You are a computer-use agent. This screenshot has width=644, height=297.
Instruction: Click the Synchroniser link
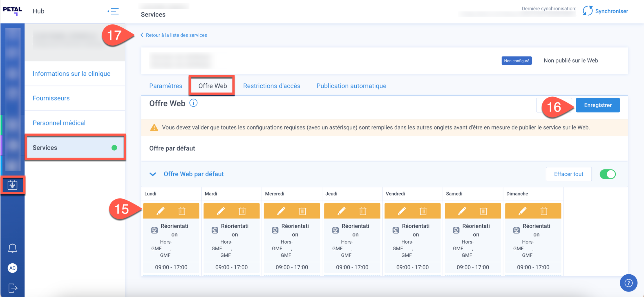[x=612, y=11]
